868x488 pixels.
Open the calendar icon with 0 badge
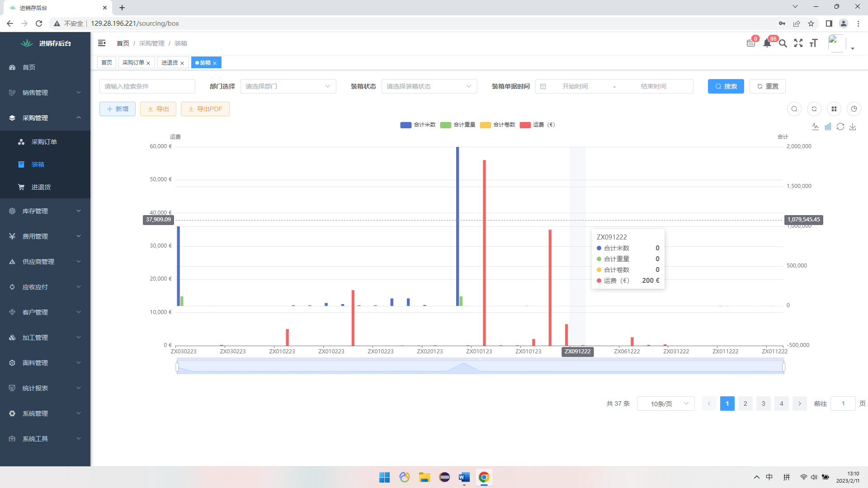point(750,43)
